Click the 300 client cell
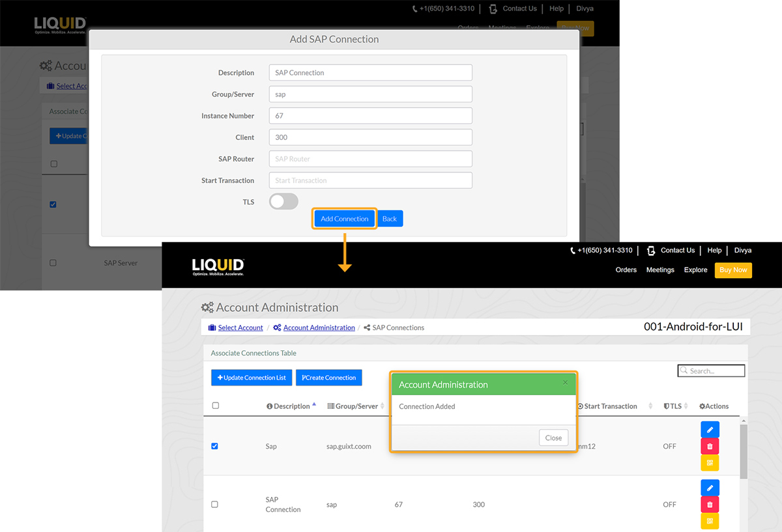The height and width of the screenshot is (532, 782). click(x=479, y=504)
